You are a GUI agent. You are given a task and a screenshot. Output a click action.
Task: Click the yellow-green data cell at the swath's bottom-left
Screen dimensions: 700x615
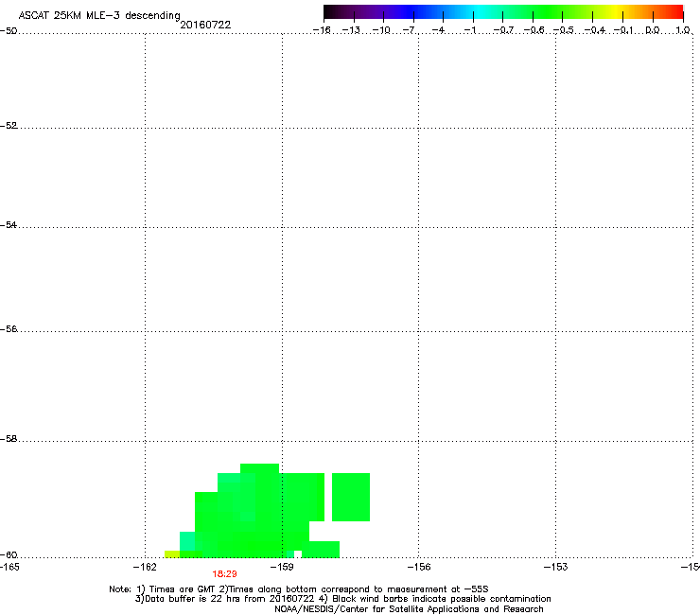point(172,554)
